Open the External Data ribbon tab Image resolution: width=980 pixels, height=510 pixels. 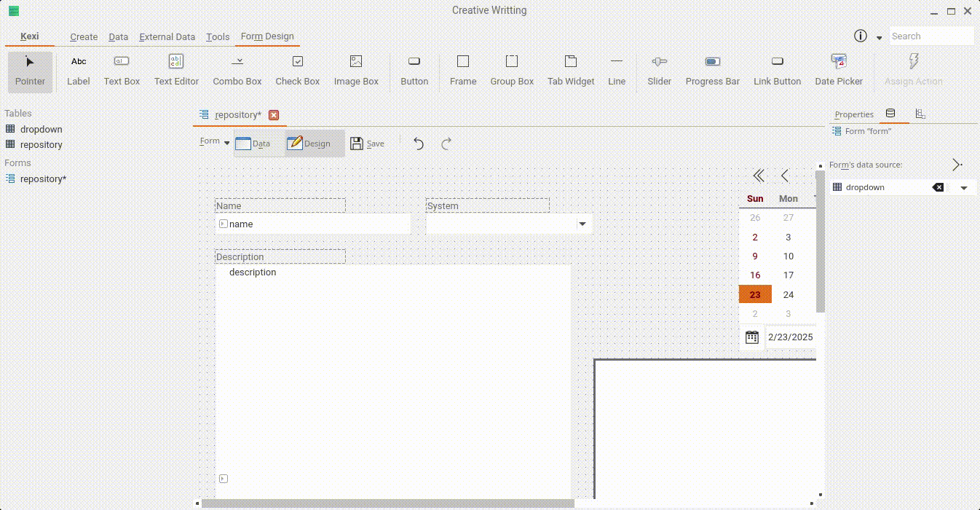click(167, 36)
